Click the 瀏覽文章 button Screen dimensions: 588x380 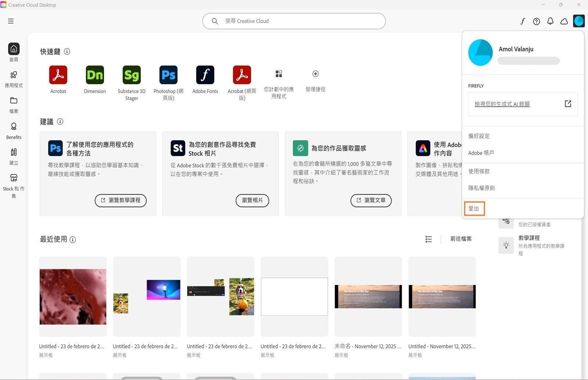(x=371, y=200)
